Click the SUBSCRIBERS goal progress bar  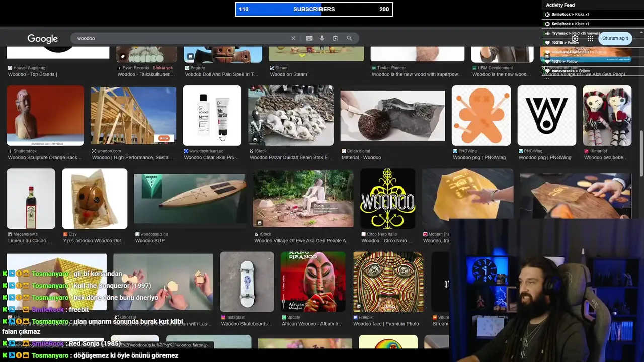314,9
